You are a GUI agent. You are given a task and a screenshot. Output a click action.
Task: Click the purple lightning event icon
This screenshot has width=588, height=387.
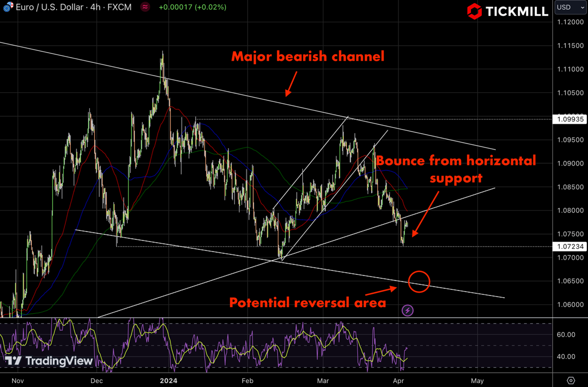(408, 311)
